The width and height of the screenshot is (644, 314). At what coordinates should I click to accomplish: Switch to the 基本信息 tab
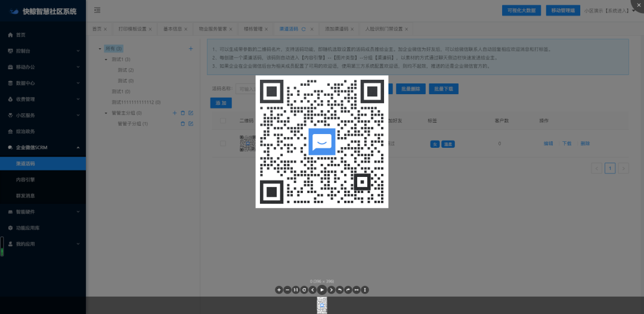pyautogui.click(x=172, y=29)
